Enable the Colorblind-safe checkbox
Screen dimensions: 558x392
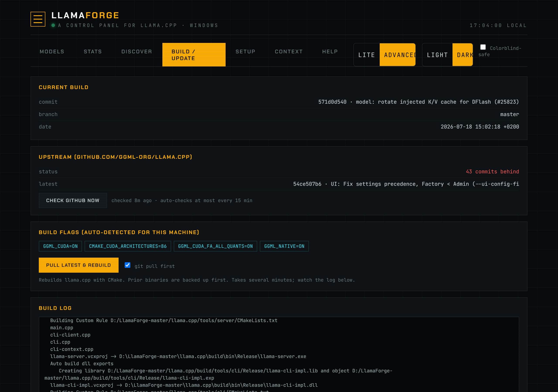[x=483, y=47]
